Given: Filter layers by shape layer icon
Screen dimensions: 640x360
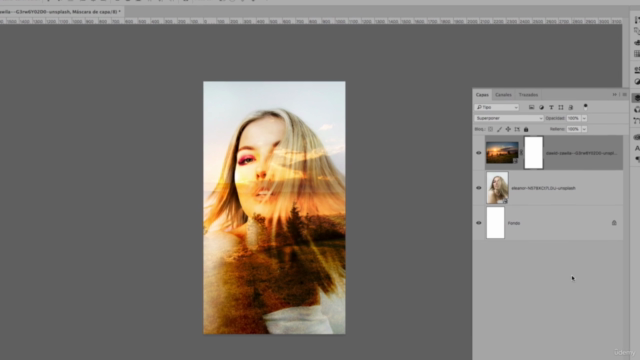Looking at the screenshot, I should [561, 107].
